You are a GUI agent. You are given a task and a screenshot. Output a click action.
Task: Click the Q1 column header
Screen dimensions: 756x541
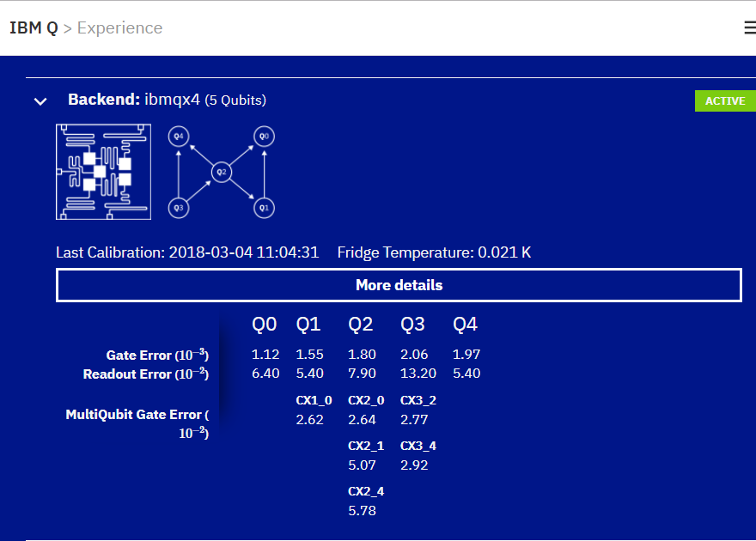(308, 325)
